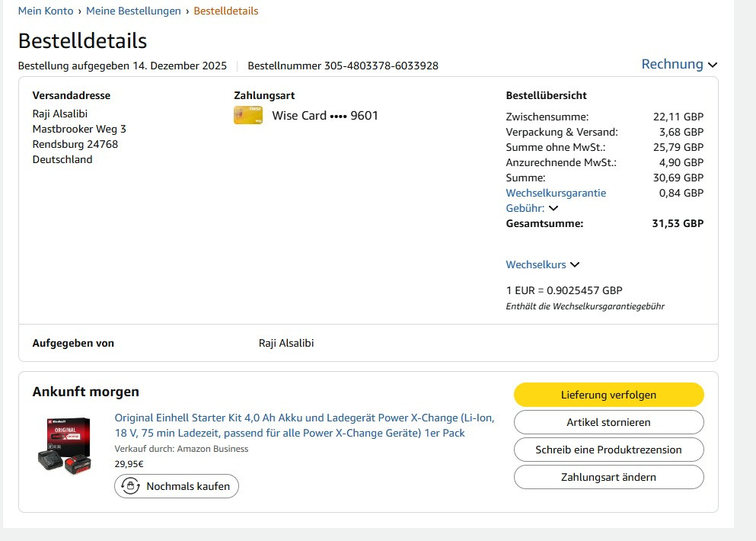
Task: Click the Rechnung chevron arrow
Action: [713, 66]
